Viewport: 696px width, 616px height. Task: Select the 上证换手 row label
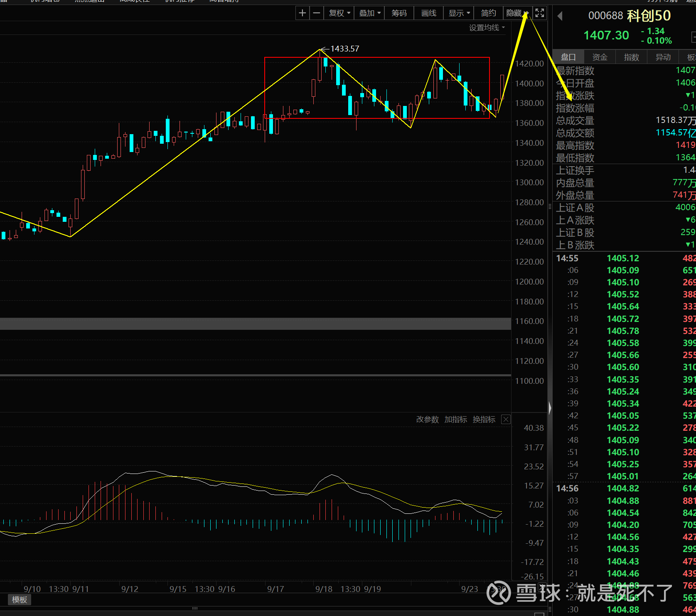coord(575,171)
